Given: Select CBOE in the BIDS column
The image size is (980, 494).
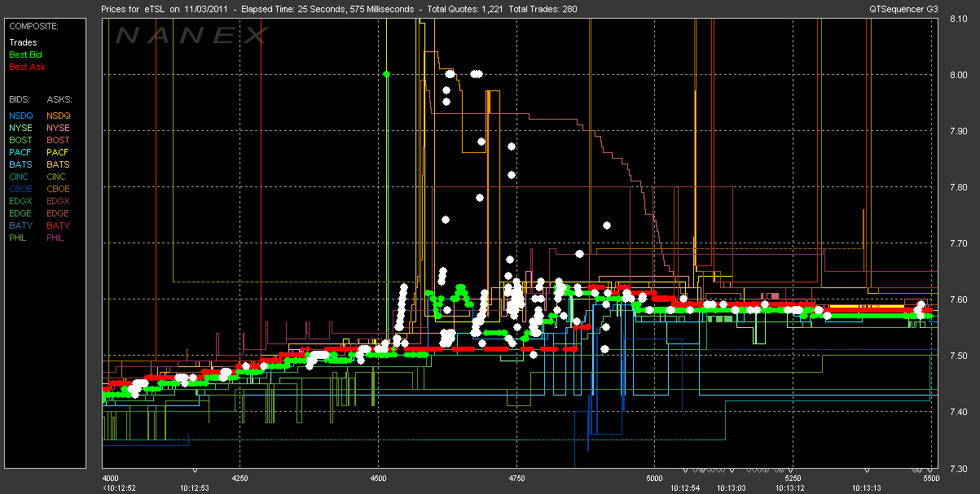Looking at the screenshot, I should click(x=20, y=189).
